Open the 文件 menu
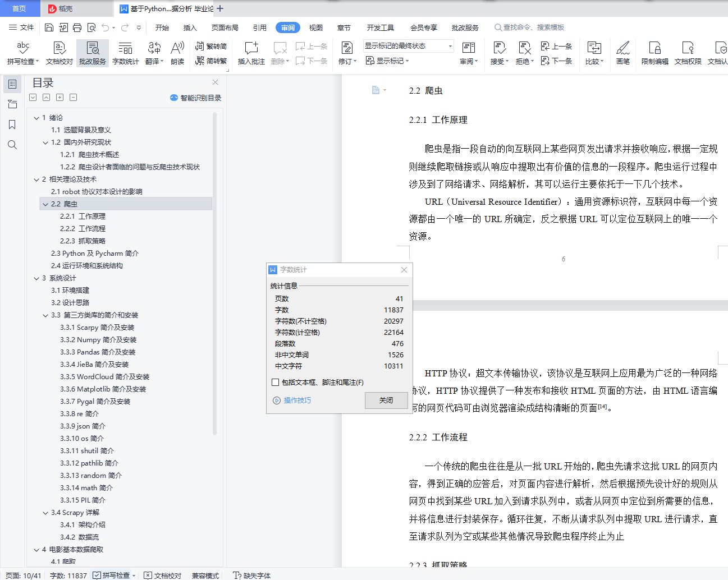 click(21, 27)
